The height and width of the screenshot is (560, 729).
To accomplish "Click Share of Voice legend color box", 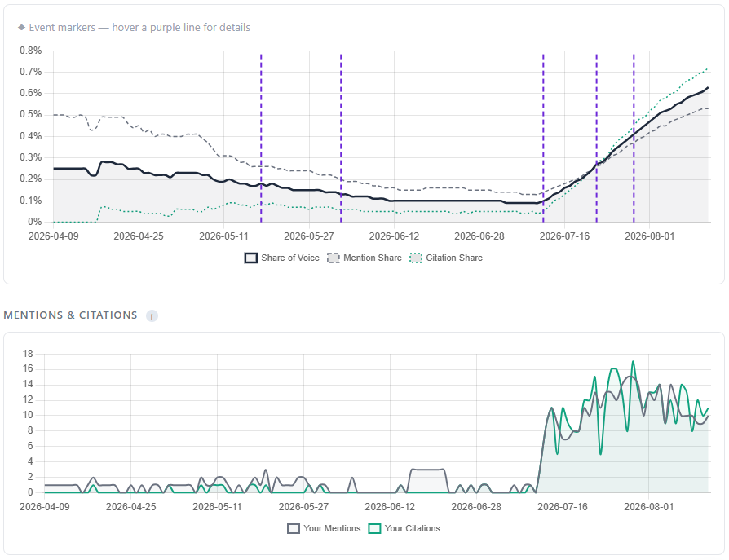I will pyautogui.click(x=251, y=258).
